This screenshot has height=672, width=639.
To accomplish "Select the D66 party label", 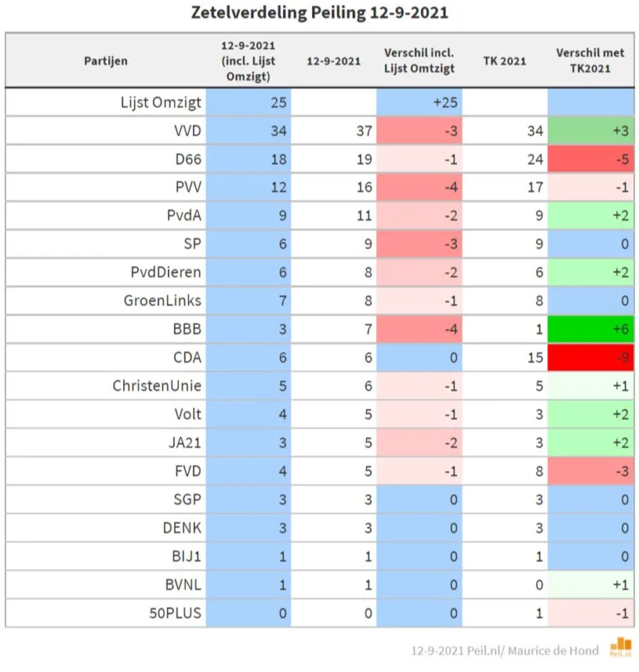I will click(x=185, y=160).
